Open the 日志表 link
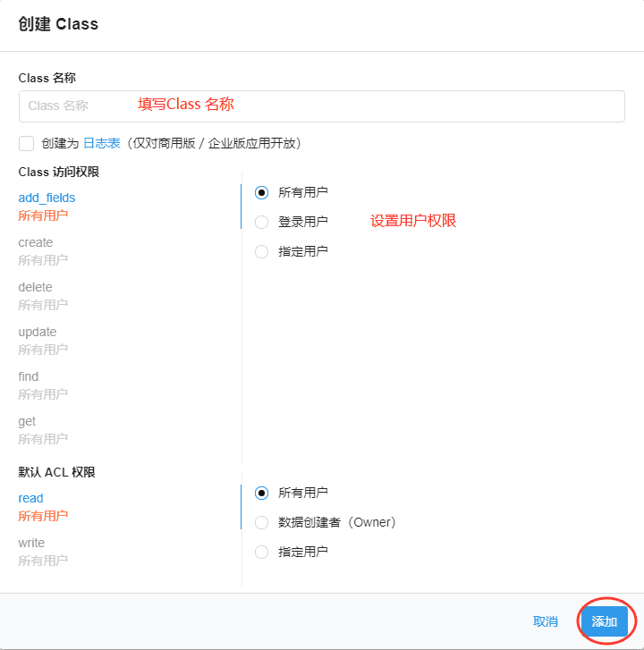This screenshot has width=644, height=650. (101, 143)
